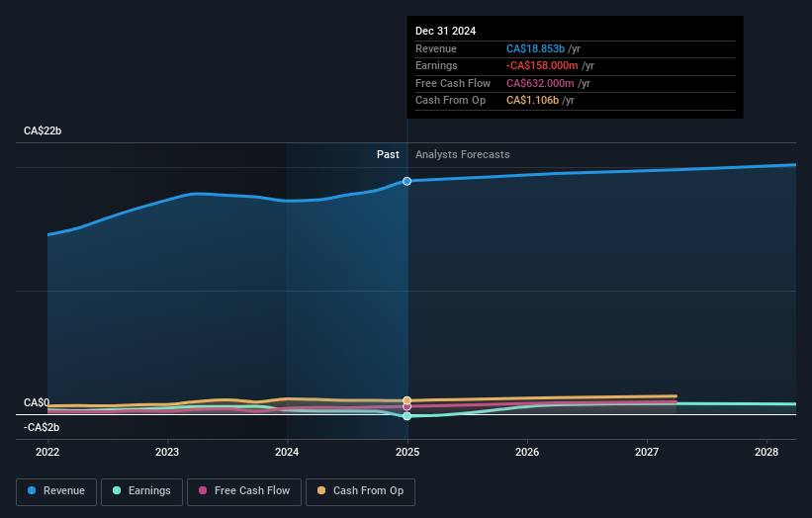Click the Earnings row label in tooltip
This screenshot has width=812, height=518.
[x=436, y=65]
